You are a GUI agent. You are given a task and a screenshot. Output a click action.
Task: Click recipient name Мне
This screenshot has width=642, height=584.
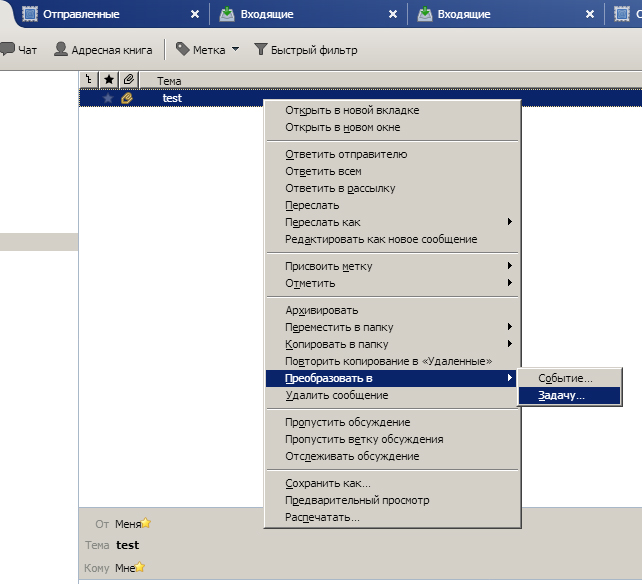(x=125, y=568)
